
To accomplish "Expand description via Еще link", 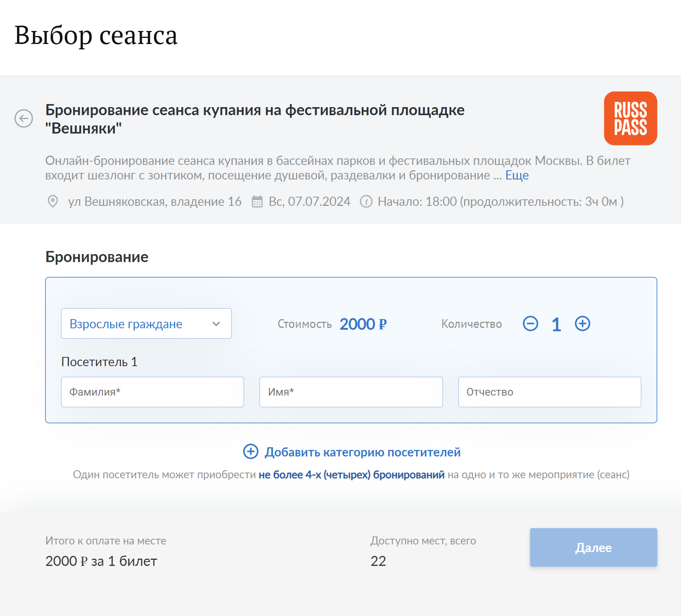I will click(517, 175).
